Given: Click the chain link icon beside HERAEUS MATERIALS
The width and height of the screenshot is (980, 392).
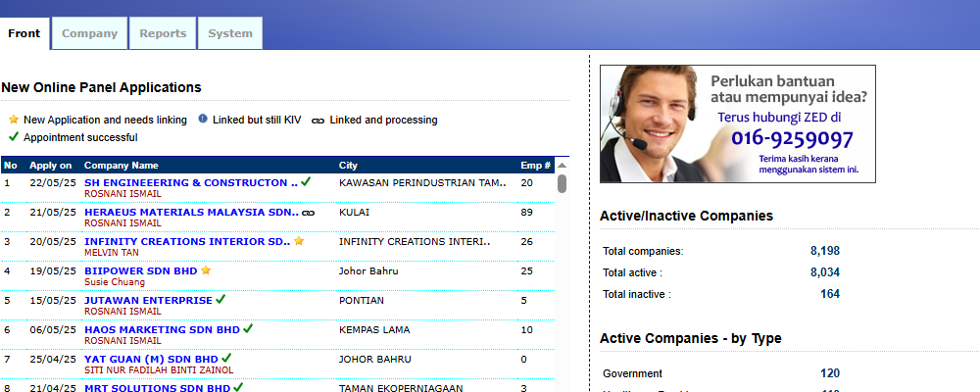Looking at the screenshot, I should 308,212.
